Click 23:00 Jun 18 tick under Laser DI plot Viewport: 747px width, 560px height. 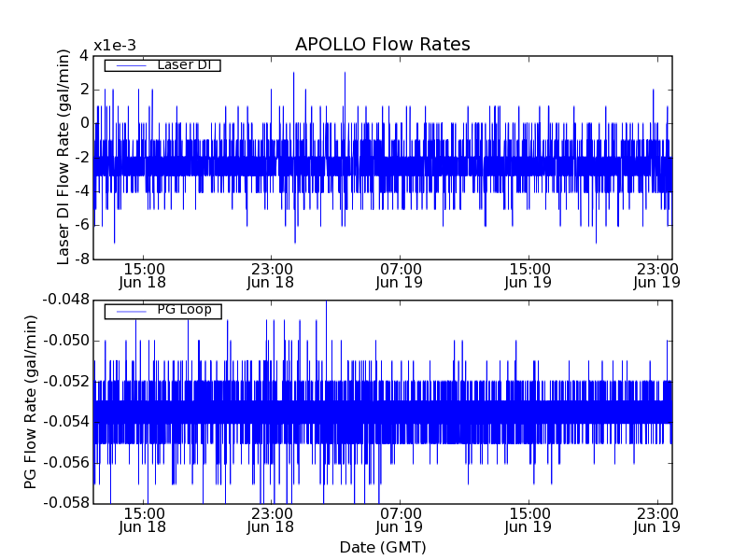click(x=271, y=275)
